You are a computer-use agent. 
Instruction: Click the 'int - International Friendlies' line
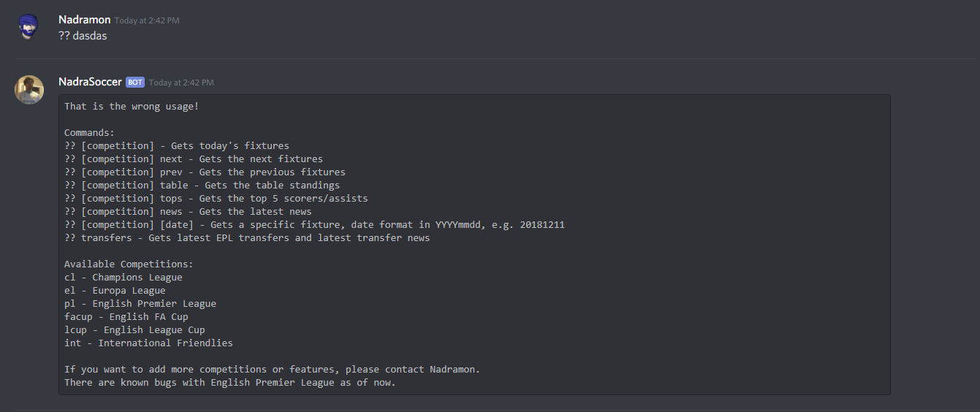point(148,343)
